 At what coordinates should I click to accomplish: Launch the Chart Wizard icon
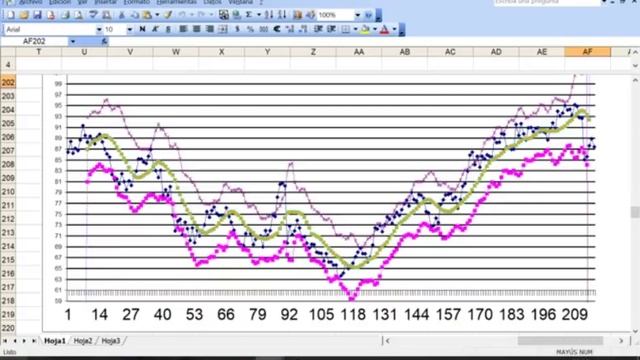click(x=298, y=15)
